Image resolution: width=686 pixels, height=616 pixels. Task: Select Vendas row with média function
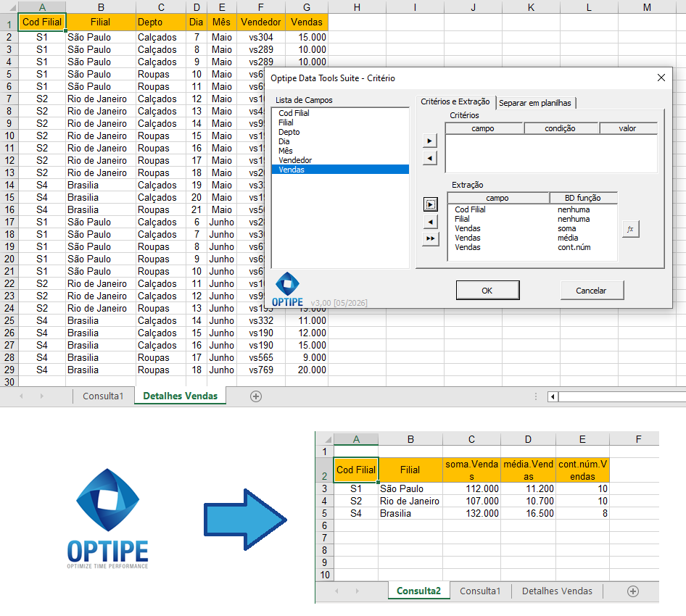[532, 238]
